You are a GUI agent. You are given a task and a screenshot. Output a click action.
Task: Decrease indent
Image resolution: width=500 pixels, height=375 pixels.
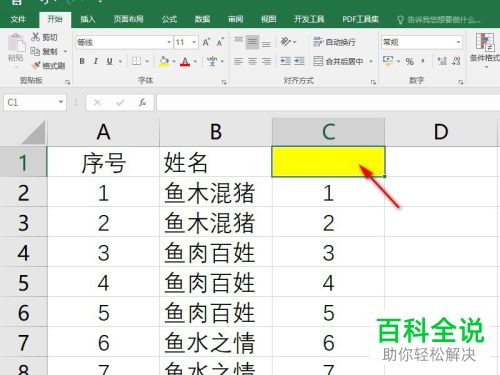pos(286,61)
